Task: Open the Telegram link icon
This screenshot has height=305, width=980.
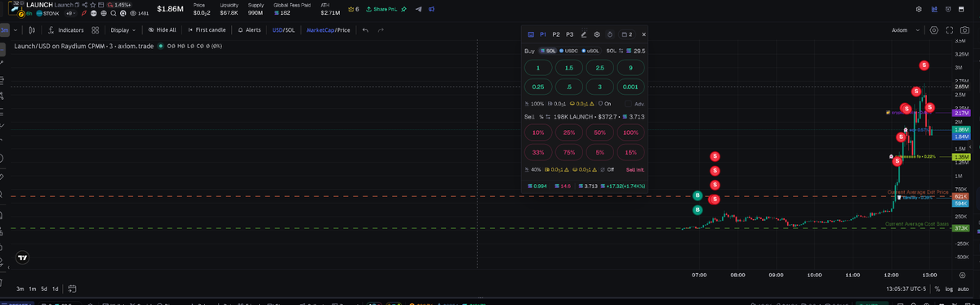Action: (419, 8)
